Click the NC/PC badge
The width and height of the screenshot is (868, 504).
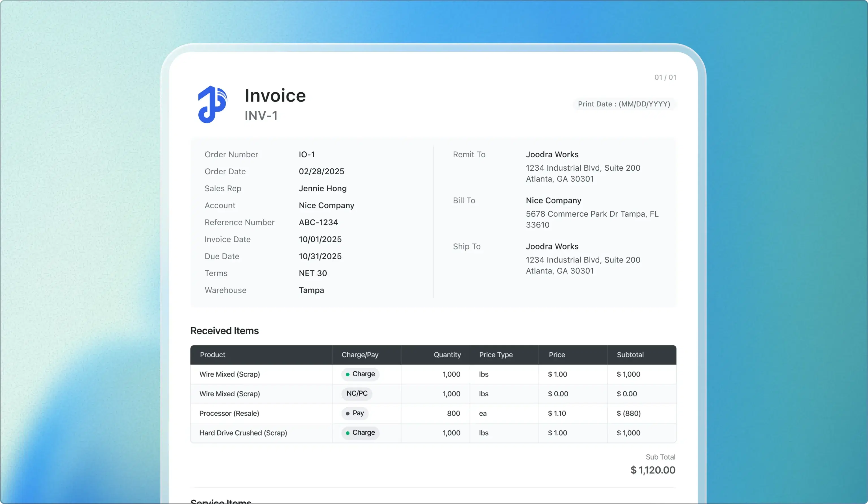(357, 394)
